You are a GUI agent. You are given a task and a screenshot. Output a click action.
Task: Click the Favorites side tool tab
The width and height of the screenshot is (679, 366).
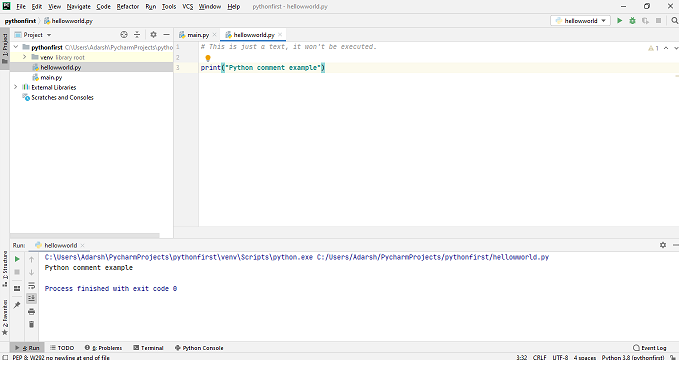pos(5,317)
